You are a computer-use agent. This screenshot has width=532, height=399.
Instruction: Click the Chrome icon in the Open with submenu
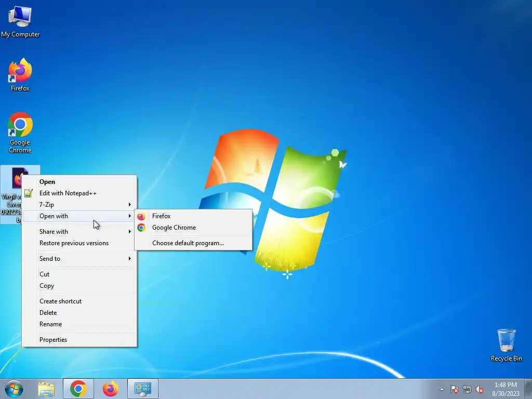141,228
